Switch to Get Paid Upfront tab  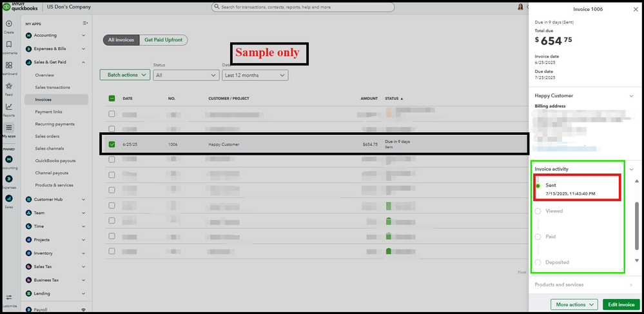coord(164,40)
